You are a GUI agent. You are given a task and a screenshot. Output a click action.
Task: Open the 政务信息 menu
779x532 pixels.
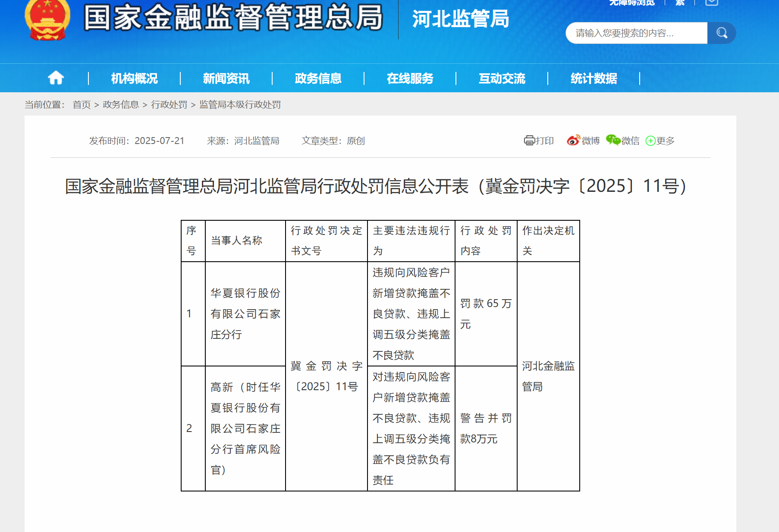(318, 78)
